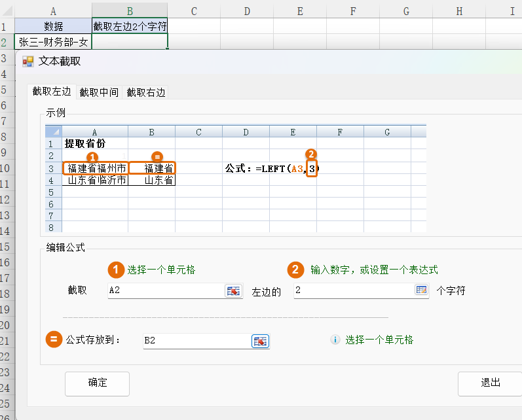Select cell A2 containing 张三-财务部-女

[x=53, y=42]
